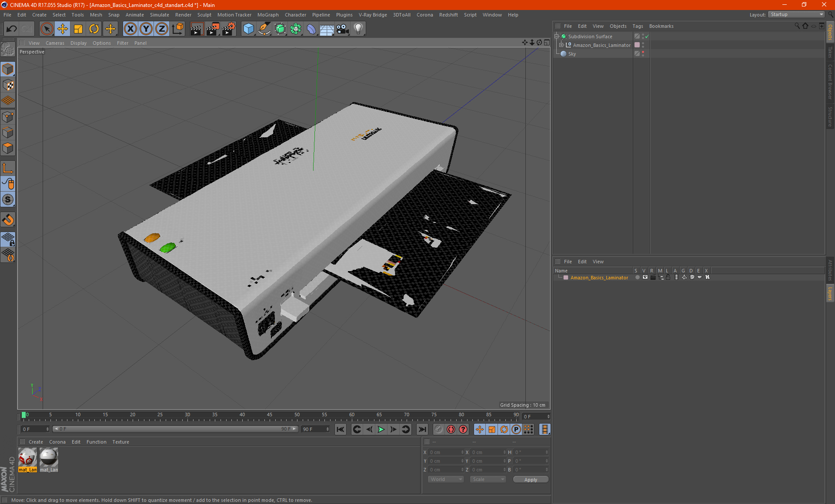
Task: Select the Live Selection tool
Action: [47, 29]
